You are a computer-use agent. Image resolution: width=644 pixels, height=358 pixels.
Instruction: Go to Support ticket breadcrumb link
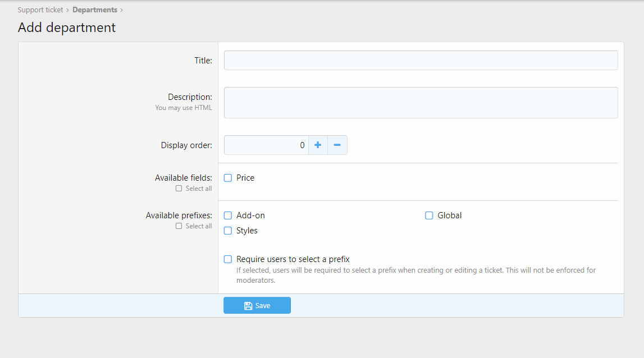click(40, 10)
